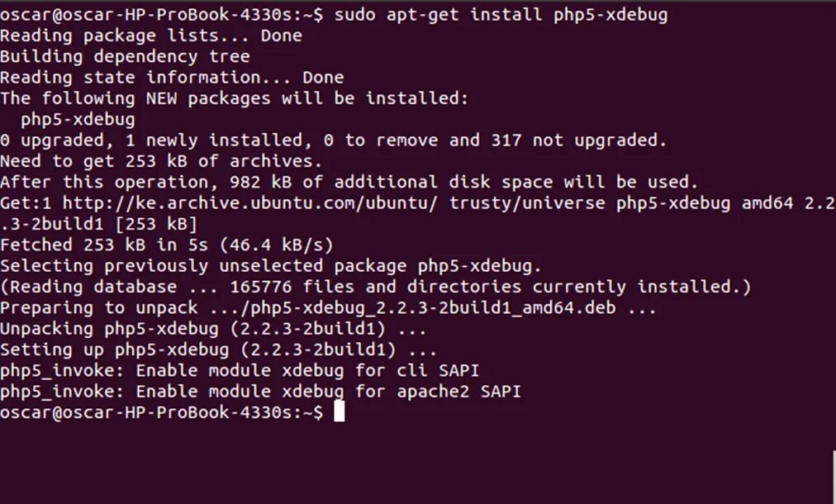
Task: Click the 'Need to get 253 kB of archives.' line
Action: click(x=161, y=161)
